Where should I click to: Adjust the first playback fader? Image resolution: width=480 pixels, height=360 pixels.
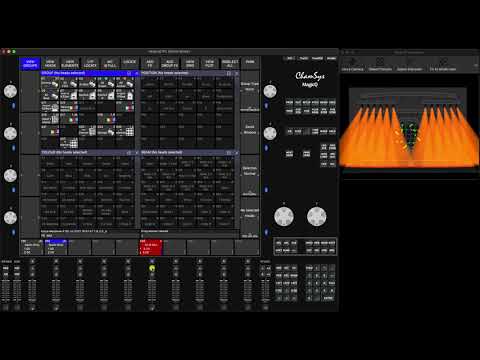click(x=32, y=291)
